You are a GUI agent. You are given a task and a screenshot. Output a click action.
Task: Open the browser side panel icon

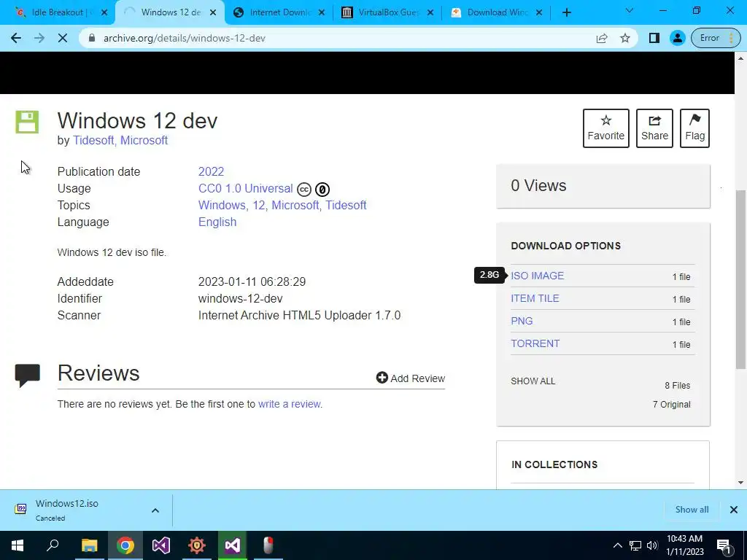(x=654, y=38)
